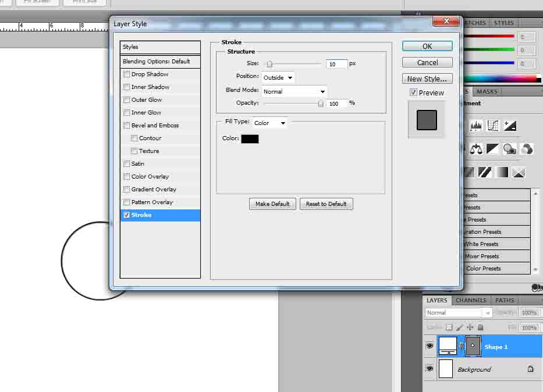
Task: Enable Pattern Overlay checkbox
Action: [x=127, y=202]
